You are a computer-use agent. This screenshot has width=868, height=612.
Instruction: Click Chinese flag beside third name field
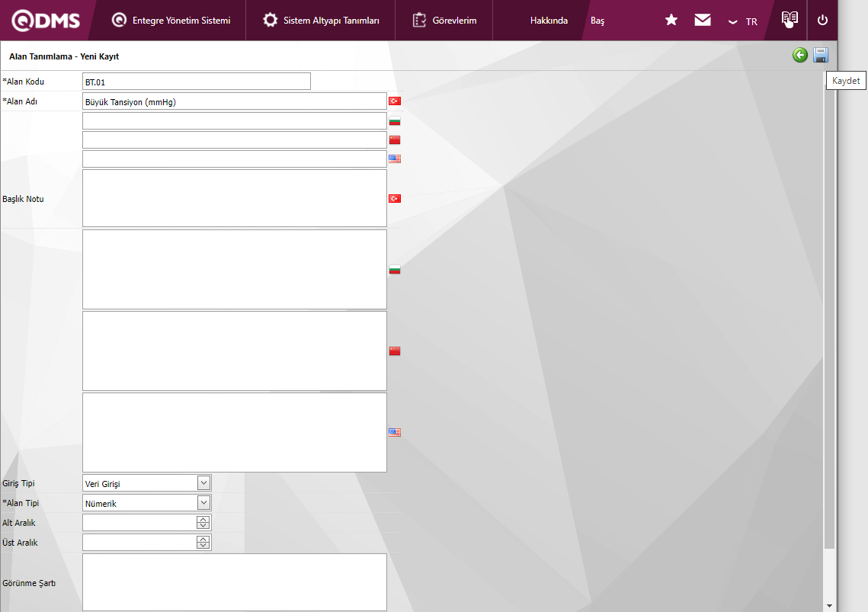395,139
